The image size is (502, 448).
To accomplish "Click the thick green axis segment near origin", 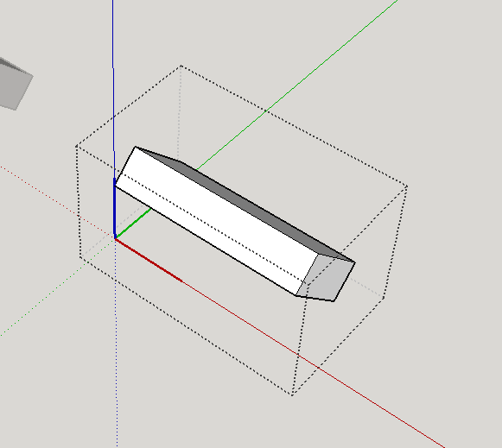I will point(133,224).
